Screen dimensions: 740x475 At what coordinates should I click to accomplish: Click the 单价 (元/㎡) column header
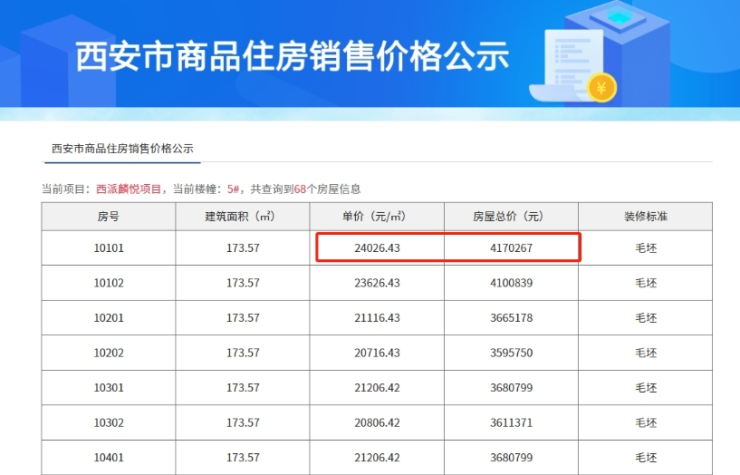(x=378, y=216)
